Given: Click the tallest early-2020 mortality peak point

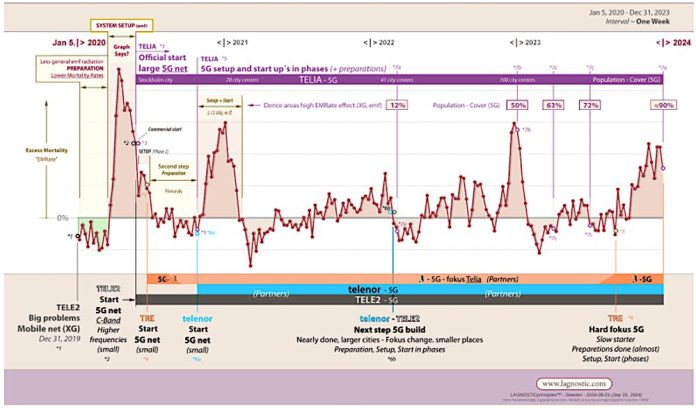Looking at the screenshot, I should click(119, 69).
